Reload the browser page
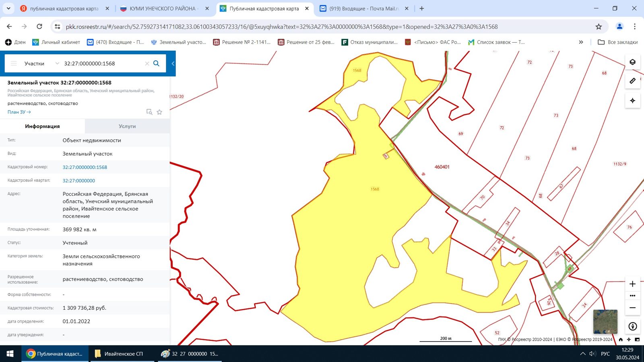This screenshot has height=362, width=644. pos(39,27)
